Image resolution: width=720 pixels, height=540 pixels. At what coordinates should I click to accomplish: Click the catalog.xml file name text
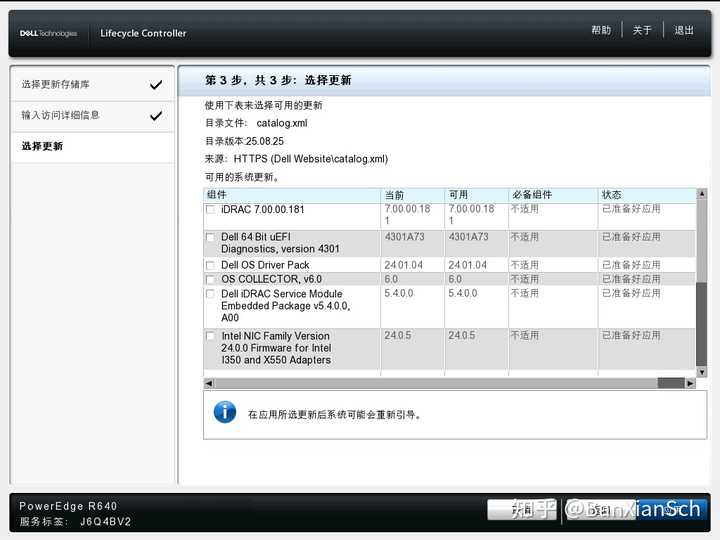pyautogui.click(x=282, y=123)
